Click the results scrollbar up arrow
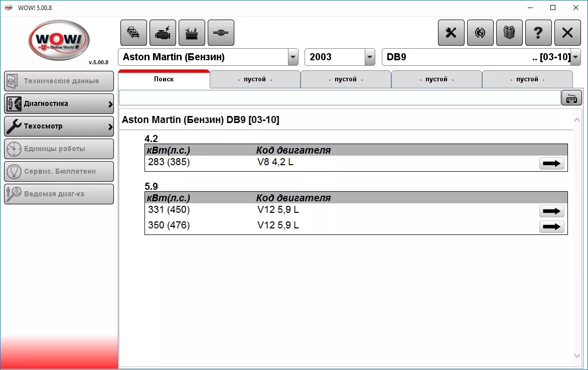Viewport: 588px width, 370px height. pos(577,119)
